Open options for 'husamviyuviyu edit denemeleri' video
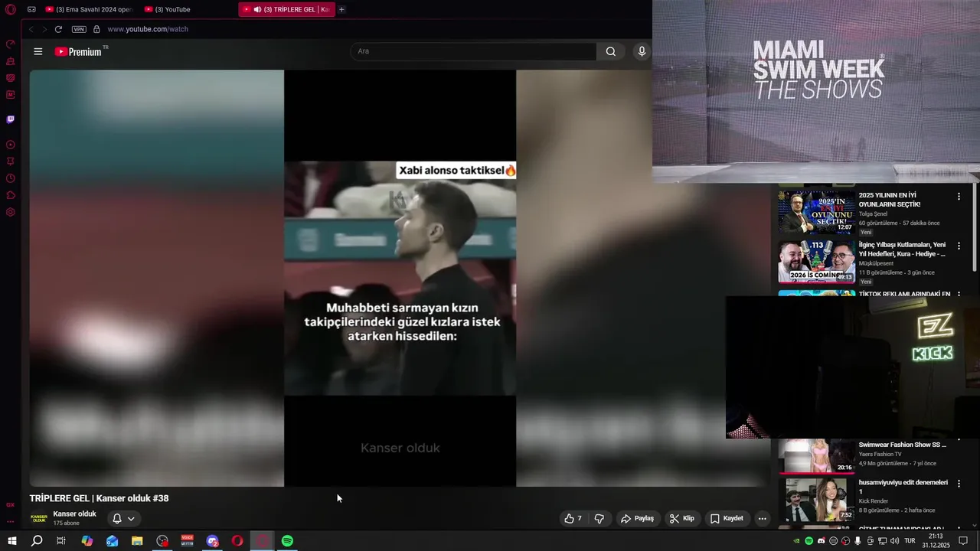 (x=959, y=484)
